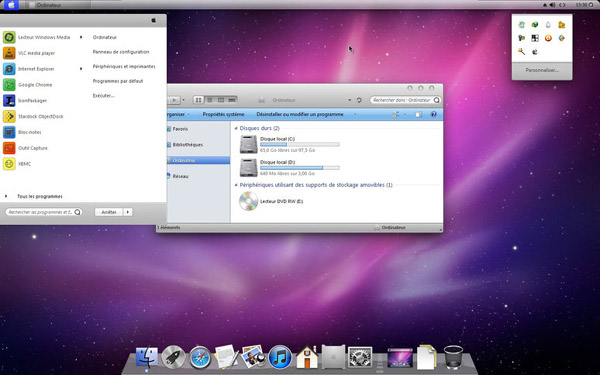
Task: Click the Arrêter shutdown button
Action: click(x=109, y=212)
